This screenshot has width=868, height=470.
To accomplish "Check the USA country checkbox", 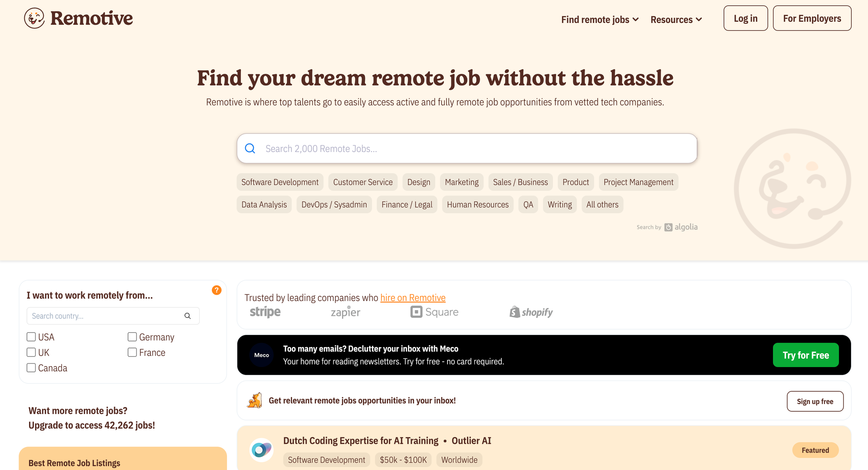I will (31, 337).
